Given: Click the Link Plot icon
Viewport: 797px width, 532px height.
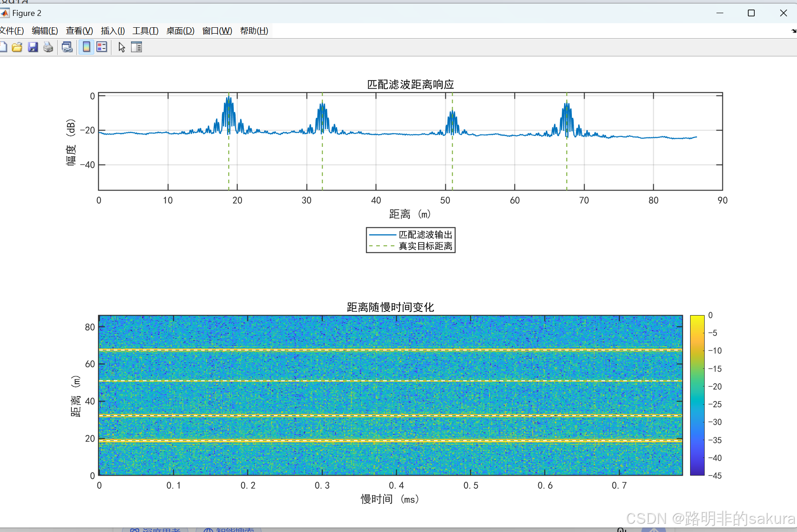Looking at the screenshot, I should pos(67,47).
